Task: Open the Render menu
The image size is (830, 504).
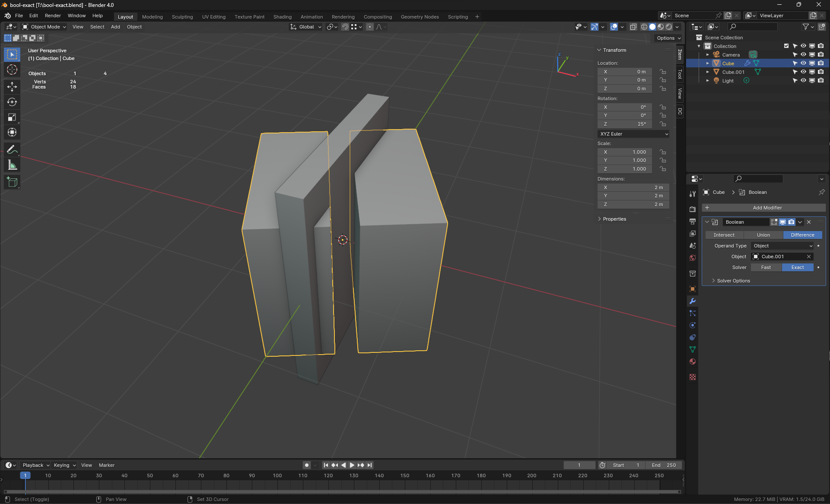Action: (53, 16)
